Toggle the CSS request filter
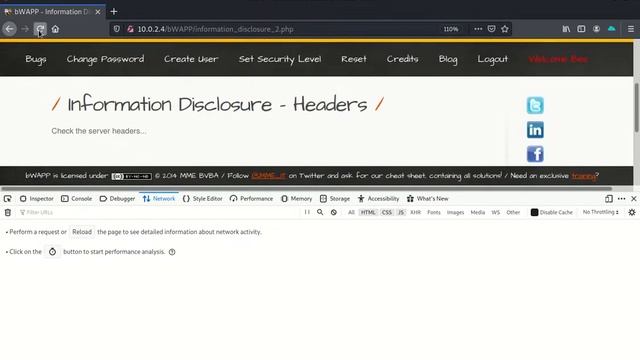The width and height of the screenshot is (640, 360). pos(387,212)
